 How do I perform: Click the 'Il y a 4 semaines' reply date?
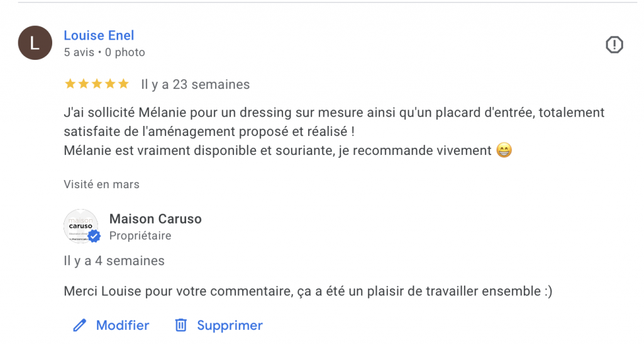pyautogui.click(x=114, y=261)
